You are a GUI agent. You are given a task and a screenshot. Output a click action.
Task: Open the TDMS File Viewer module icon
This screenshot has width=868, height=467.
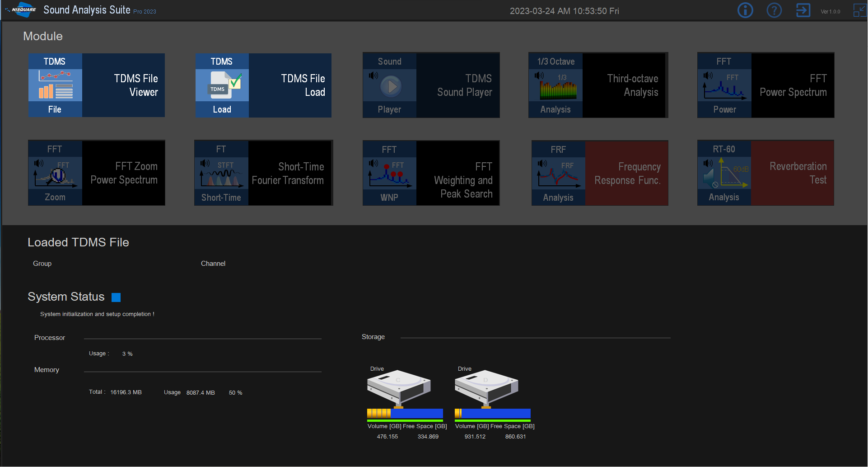(55, 85)
